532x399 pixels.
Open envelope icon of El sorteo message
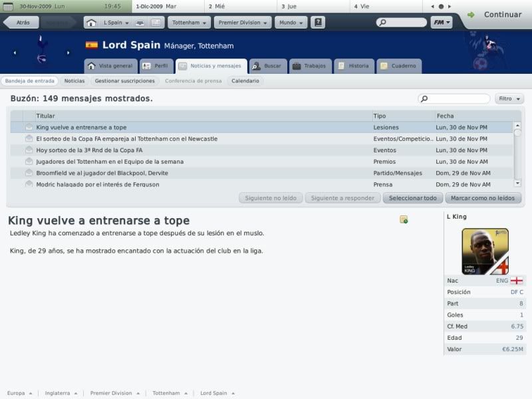pyautogui.click(x=29, y=138)
